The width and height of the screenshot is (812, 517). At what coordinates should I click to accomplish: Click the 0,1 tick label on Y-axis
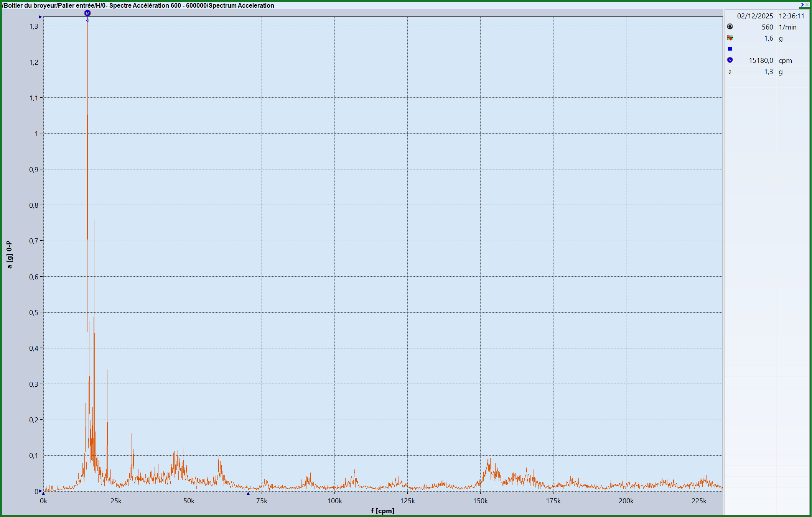pyautogui.click(x=34, y=456)
